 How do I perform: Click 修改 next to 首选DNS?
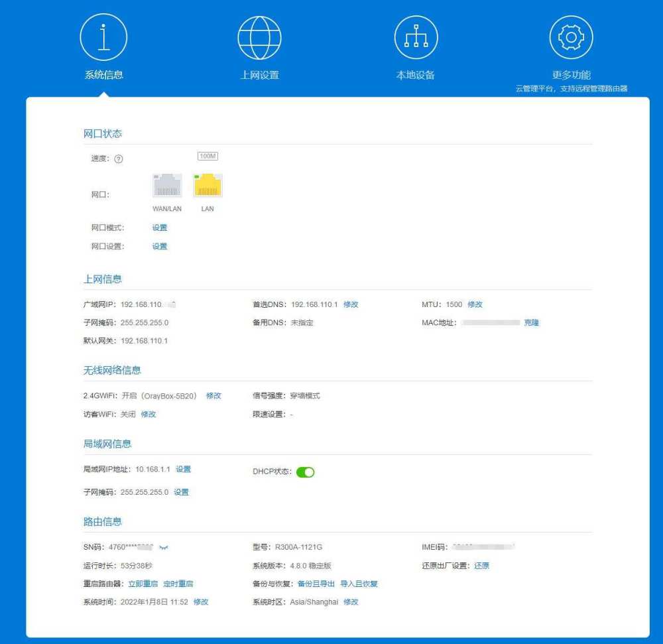pyautogui.click(x=351, y=304)
